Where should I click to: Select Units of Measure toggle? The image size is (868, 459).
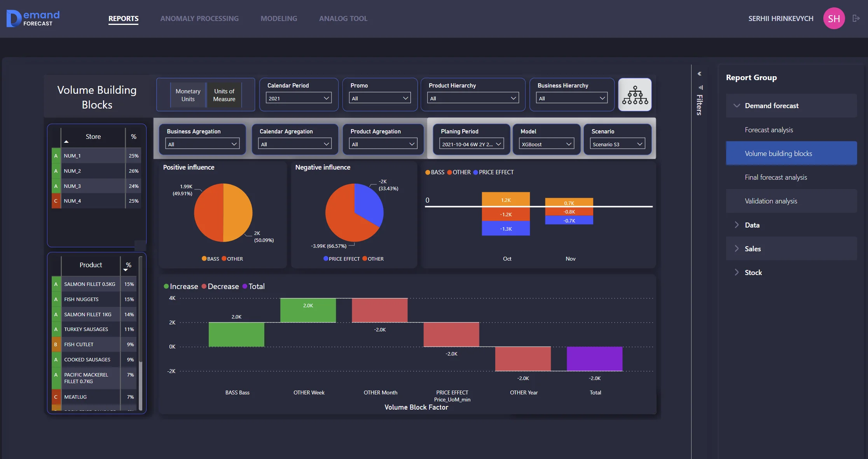click(x=224, y=95)
